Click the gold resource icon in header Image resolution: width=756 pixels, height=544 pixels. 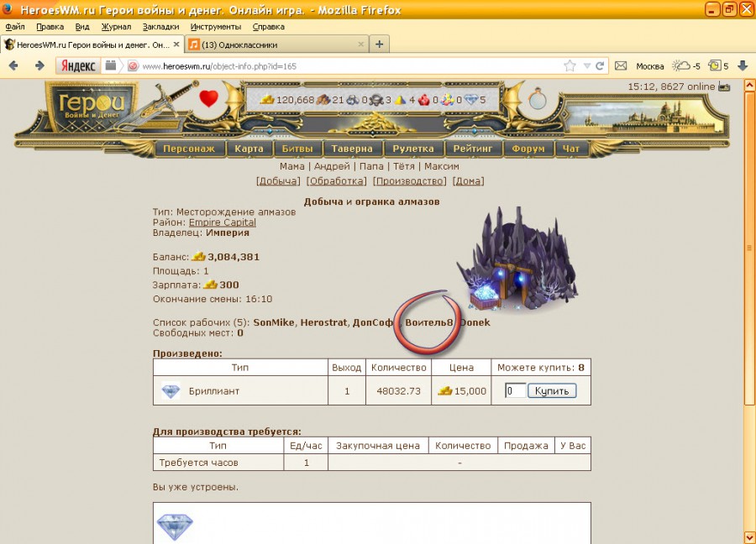[267, 100]
